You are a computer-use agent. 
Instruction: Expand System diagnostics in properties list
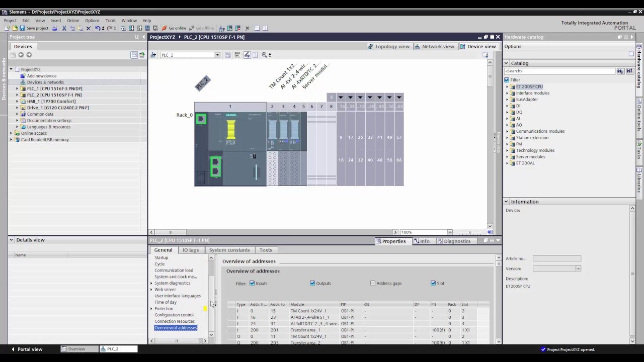point(151,283)
